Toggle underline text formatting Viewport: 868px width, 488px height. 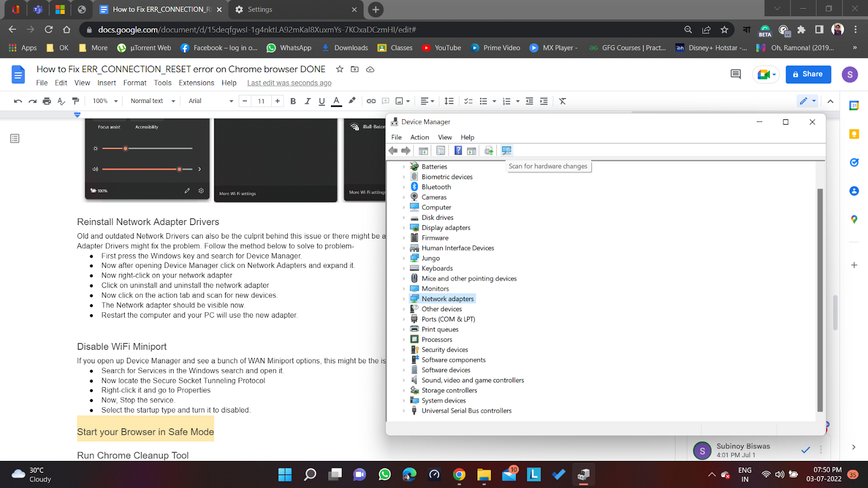coord(322,101)
